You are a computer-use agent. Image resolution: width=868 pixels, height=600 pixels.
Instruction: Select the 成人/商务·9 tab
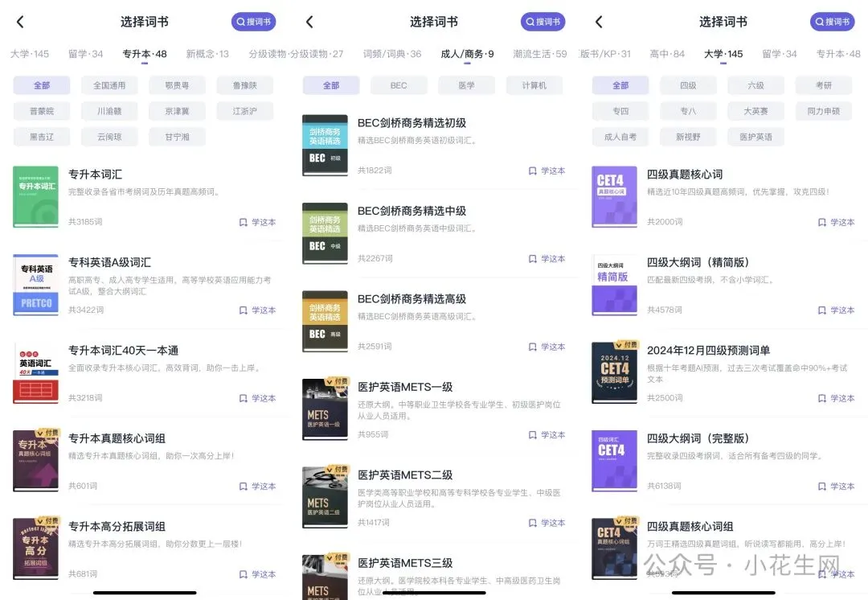point(467,54)
